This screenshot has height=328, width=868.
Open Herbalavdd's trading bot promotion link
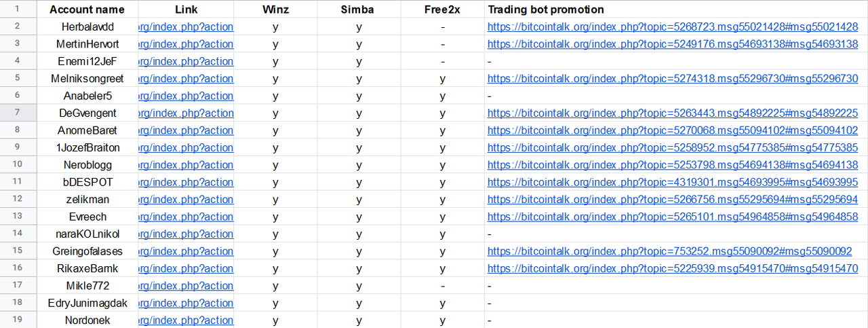click(x=673, y=27)
